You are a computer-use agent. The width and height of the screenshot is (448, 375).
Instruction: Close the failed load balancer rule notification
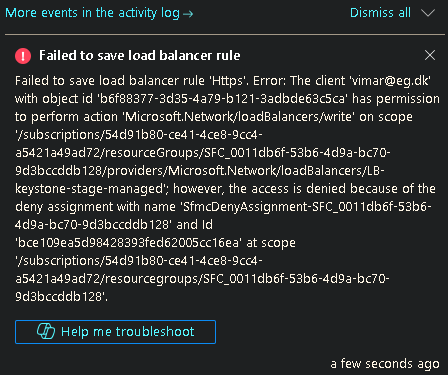430,55
